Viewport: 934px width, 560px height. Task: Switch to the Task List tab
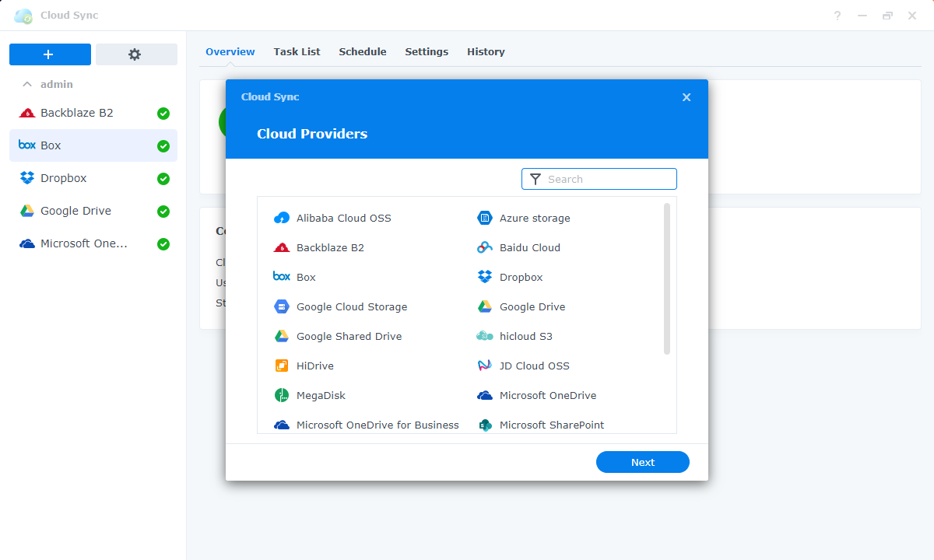[x=297, y=51]
